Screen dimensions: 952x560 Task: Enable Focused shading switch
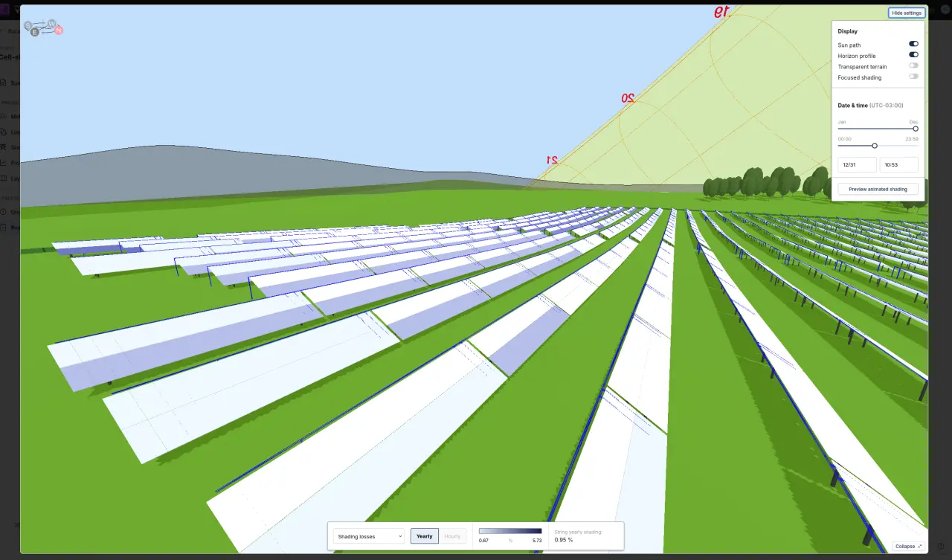[913, 77]
